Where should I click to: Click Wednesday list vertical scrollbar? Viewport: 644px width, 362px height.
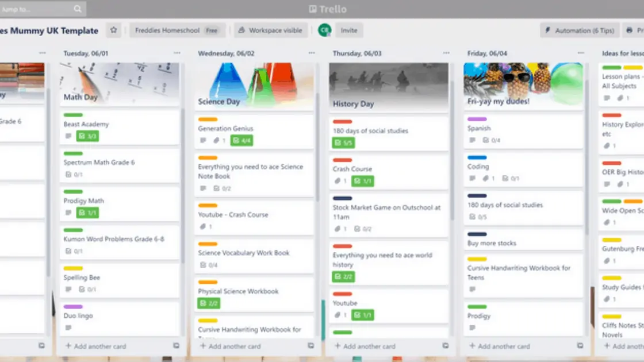coord(317,148)
